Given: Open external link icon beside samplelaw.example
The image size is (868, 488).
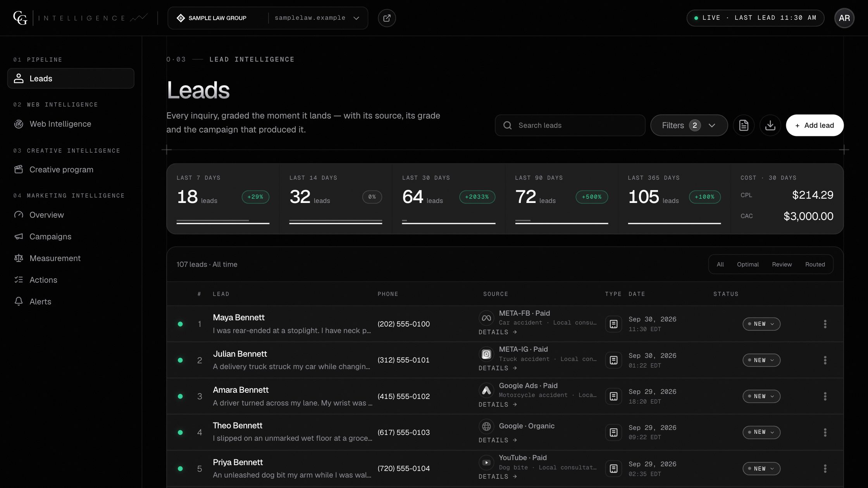Looking at the screenshot, I should (387, 18).
